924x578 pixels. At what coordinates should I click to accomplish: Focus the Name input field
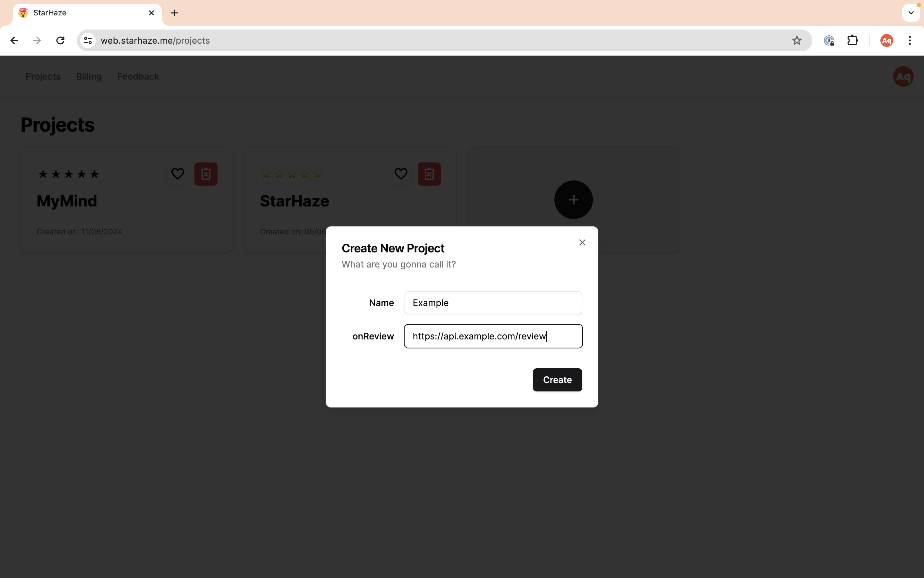493,303
